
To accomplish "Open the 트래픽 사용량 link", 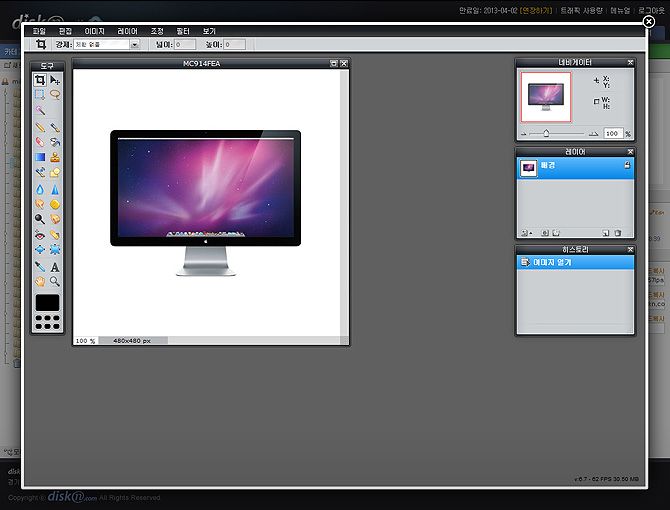I will [582, 10].
